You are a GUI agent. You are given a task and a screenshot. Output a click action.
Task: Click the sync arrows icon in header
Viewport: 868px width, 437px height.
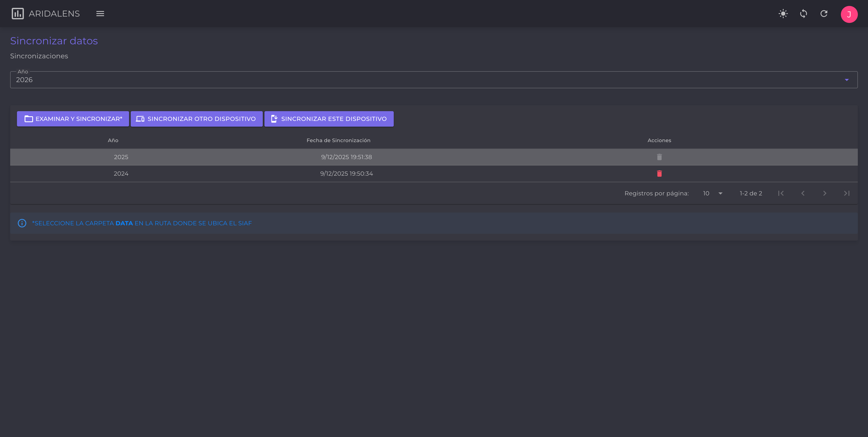coord(803,14)
